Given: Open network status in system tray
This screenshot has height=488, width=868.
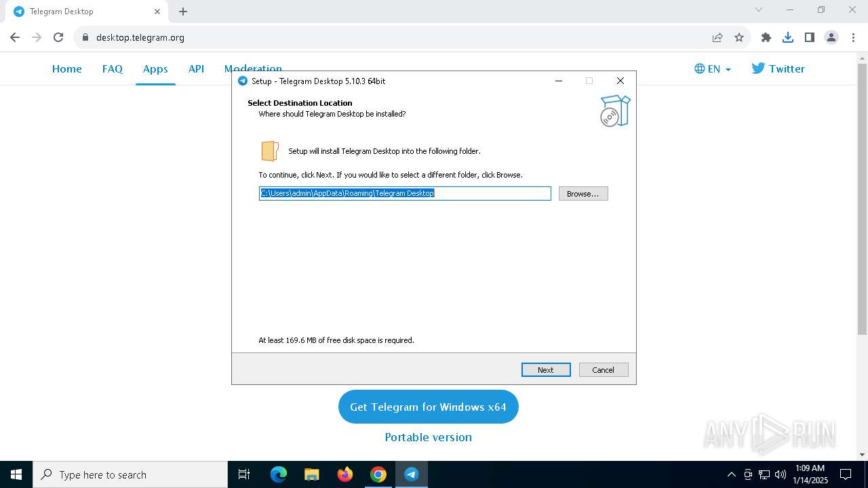Looking at the screenshot, I should coord(764,474).
